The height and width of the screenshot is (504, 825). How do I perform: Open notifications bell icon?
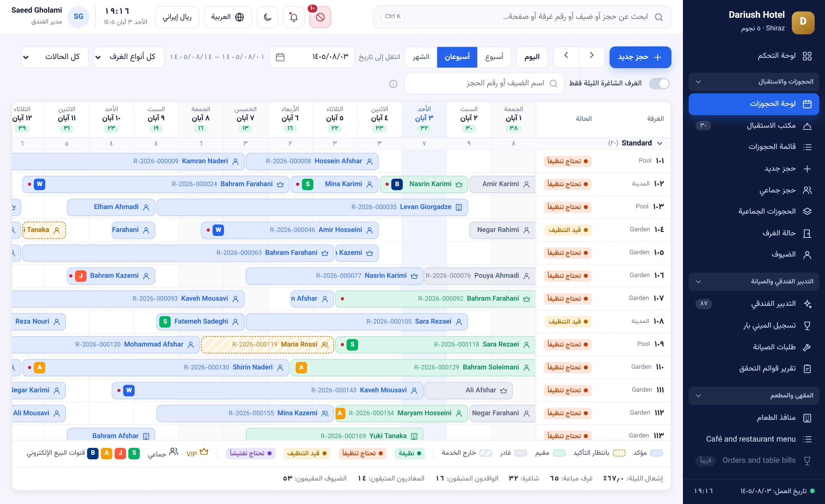coord(294,17)
